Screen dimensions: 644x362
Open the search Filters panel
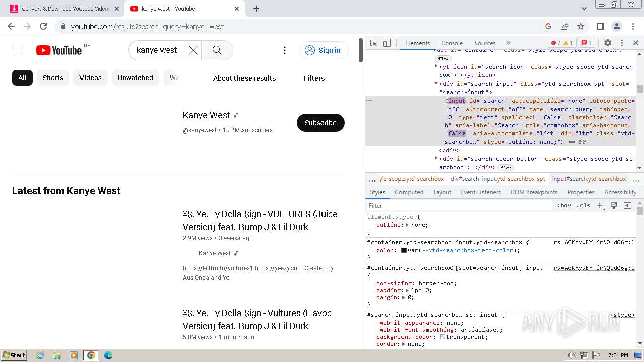click(314, 78)
